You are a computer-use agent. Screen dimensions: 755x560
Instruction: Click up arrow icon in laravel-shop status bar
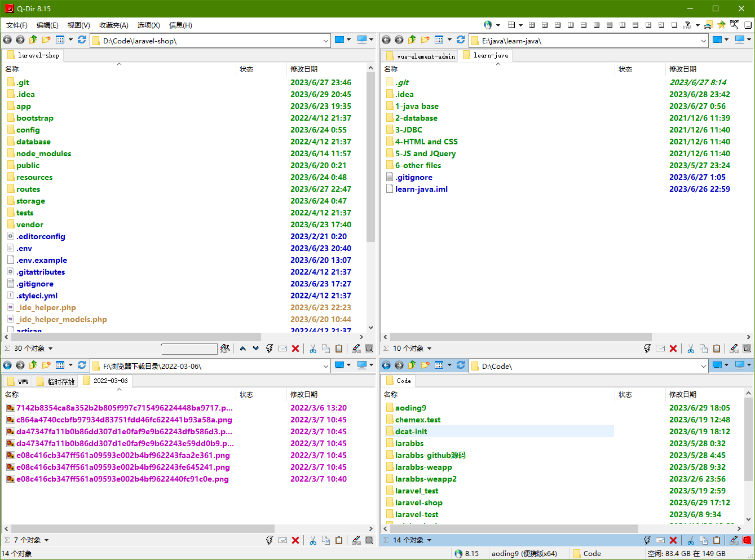[243, 349]
